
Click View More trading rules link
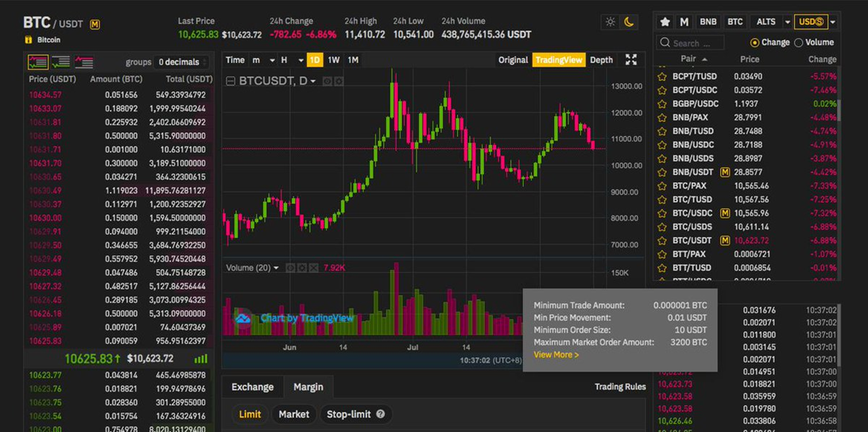coord(556,355)
